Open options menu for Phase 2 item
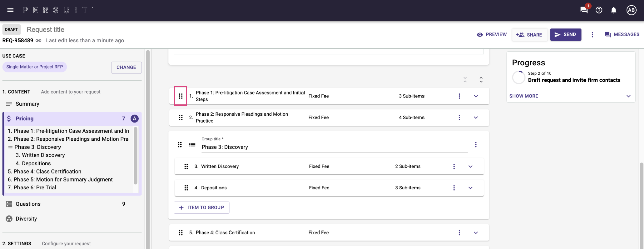This screenshot has height=249, width=644. (x=459, y=117)
